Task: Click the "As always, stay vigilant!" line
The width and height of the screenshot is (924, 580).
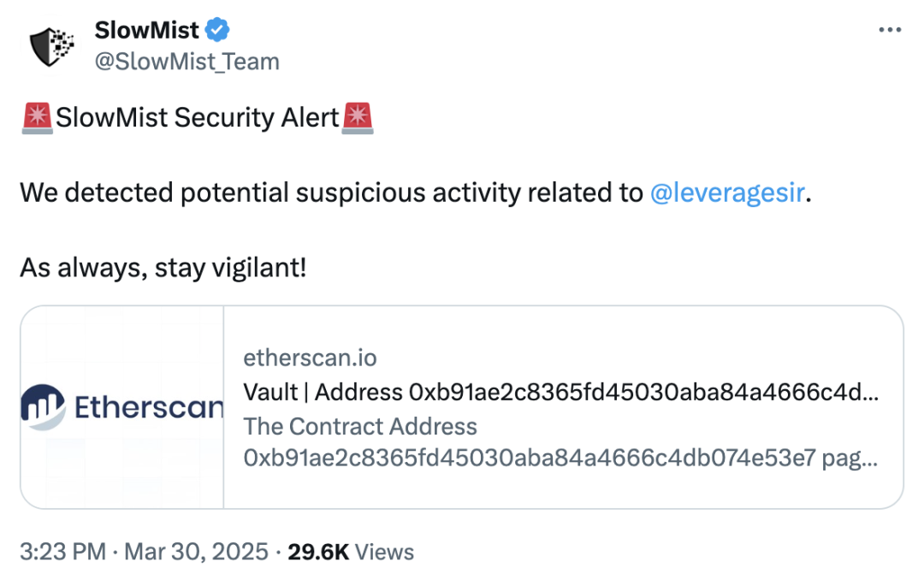Action: (x=163, y=269)
